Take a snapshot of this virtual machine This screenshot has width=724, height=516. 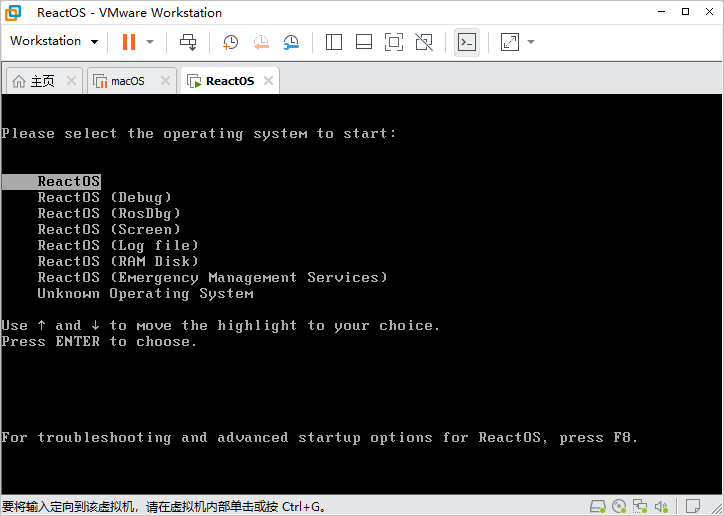click(230, 42)
